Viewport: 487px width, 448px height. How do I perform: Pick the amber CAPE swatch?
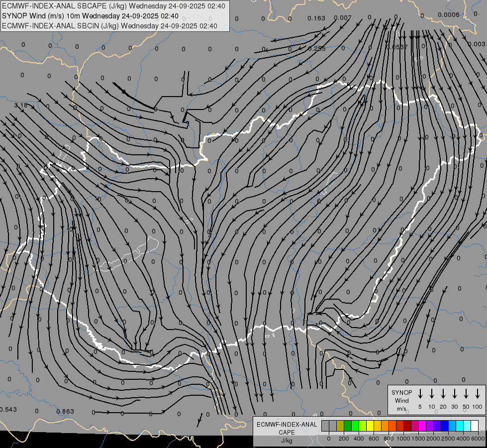pos(378,426)
